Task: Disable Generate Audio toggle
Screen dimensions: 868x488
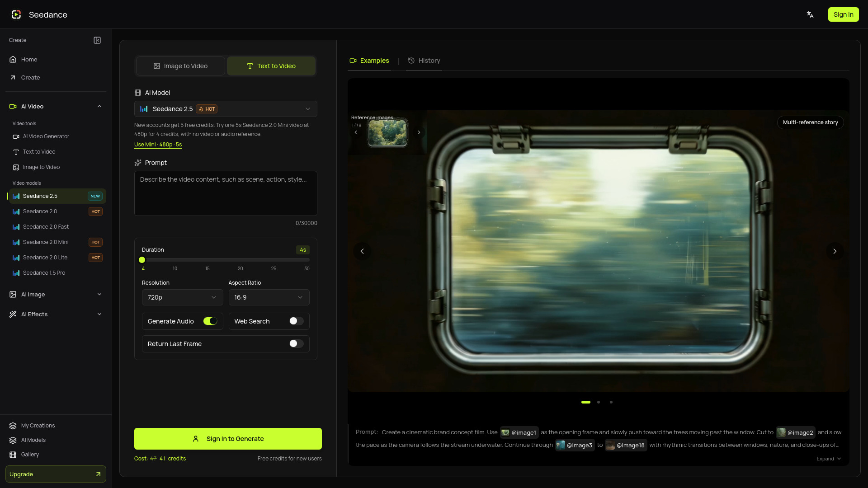Action: point(210,321)
